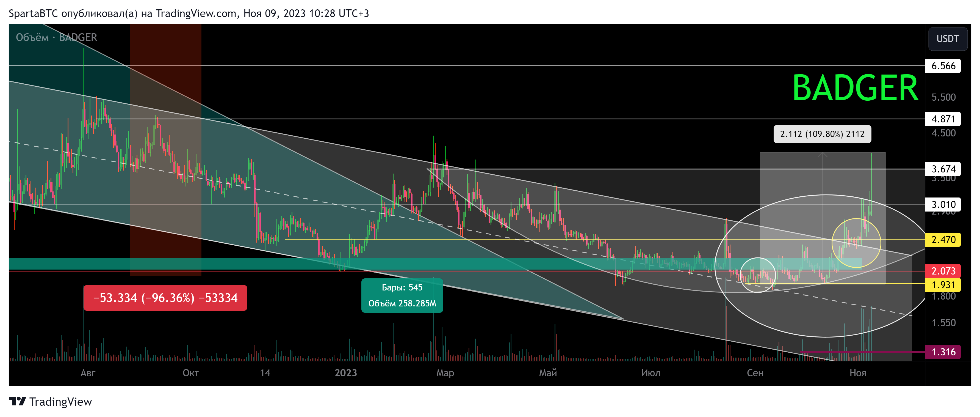The width and height of the screenshot is (980, 417).
Task: Open the TradingView wordmark link
Action: pos(60,402)
